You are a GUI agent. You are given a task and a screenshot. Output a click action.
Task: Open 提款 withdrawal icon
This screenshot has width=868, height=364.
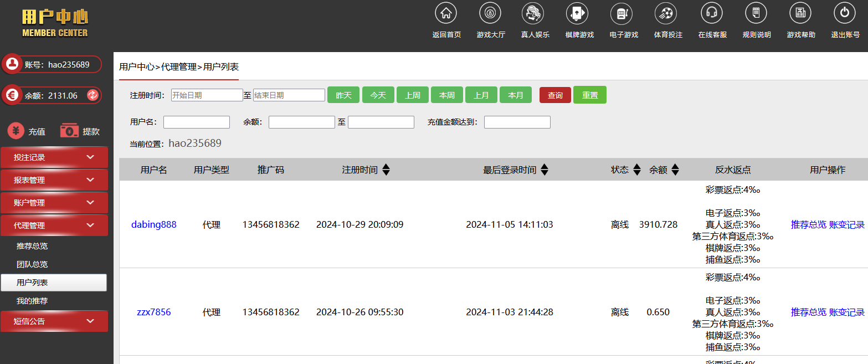click(x=69, y=131)
